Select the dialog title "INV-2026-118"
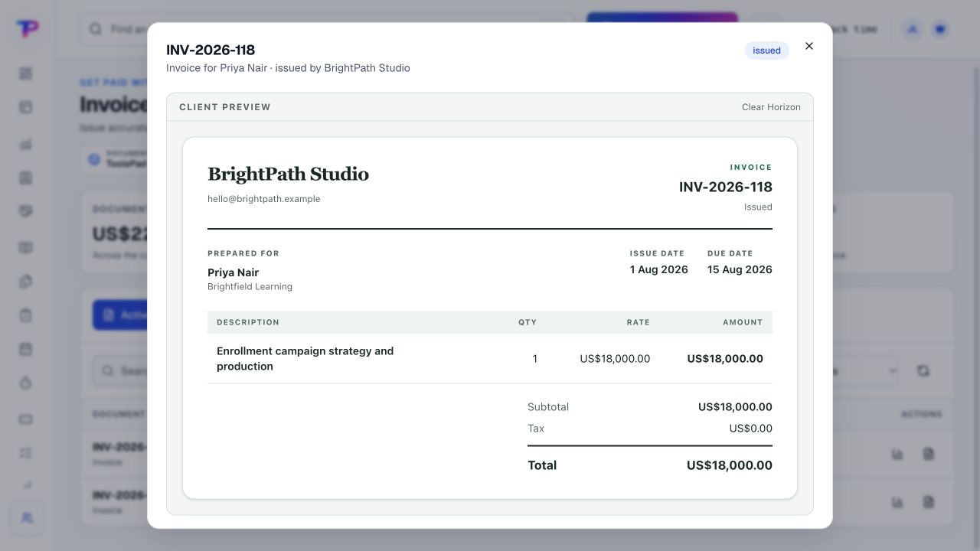Image resolution: width=980 pixels, height=551 pixels. click(211, 50)
